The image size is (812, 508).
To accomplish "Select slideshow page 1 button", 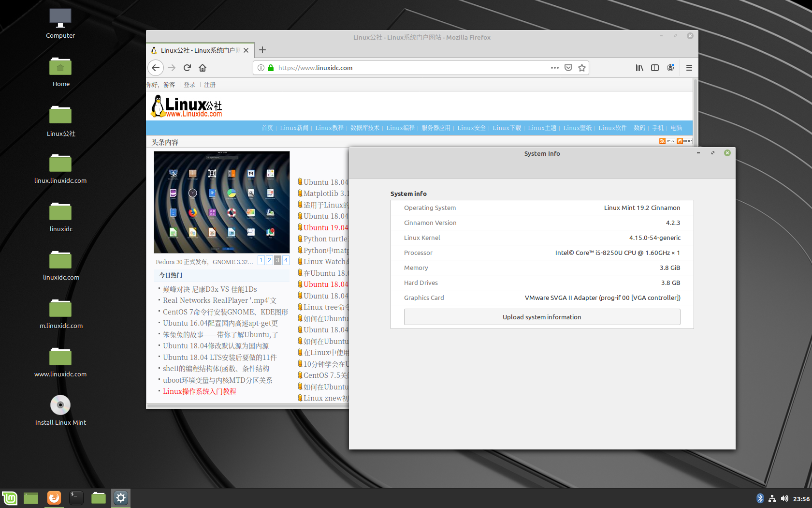I will pos(261,260).
